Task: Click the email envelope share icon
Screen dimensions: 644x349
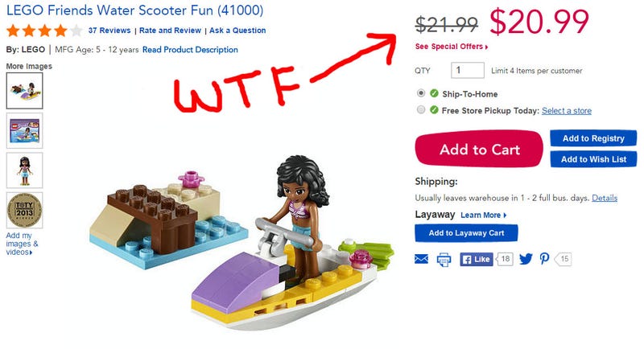Action: click(x=421, y=259)
